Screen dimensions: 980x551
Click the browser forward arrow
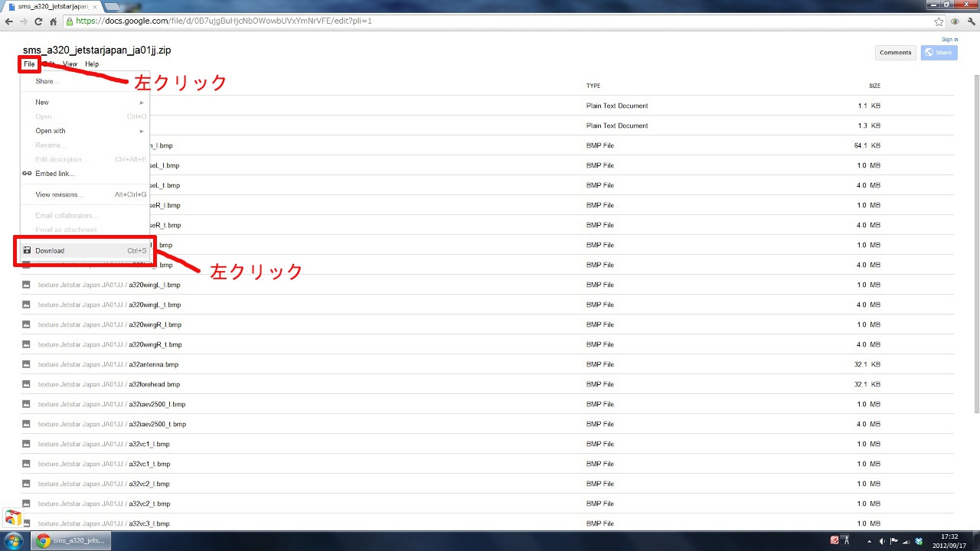coord(24,21)
